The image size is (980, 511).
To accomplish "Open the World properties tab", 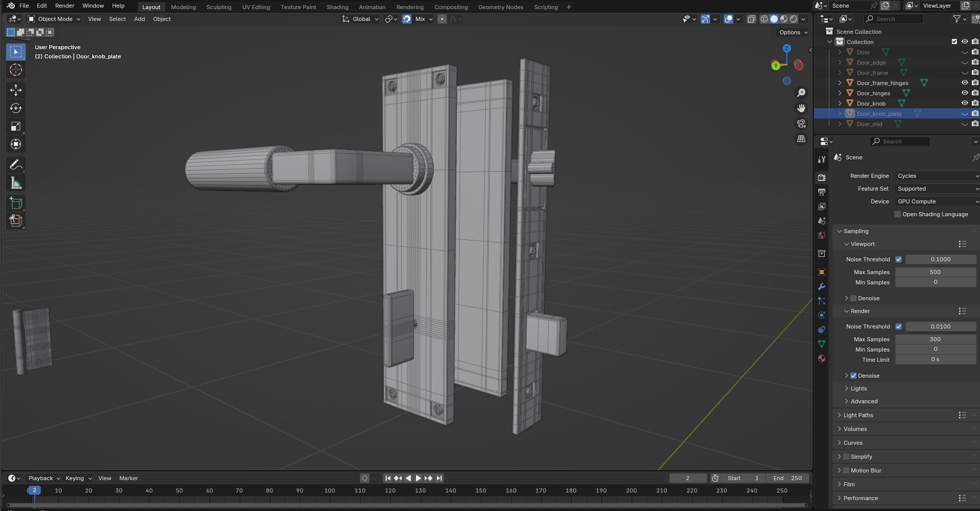I will (x=822, y=235).
